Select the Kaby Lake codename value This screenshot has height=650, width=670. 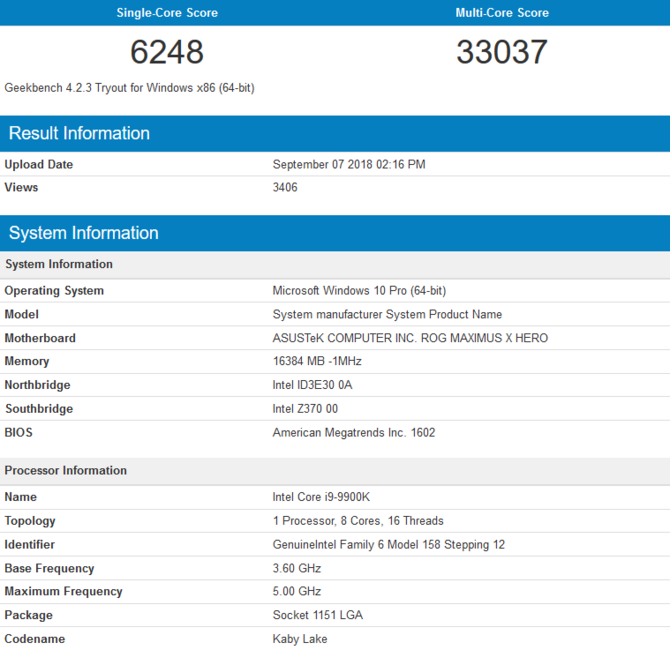pyautogui.click(x=300, y=639)
